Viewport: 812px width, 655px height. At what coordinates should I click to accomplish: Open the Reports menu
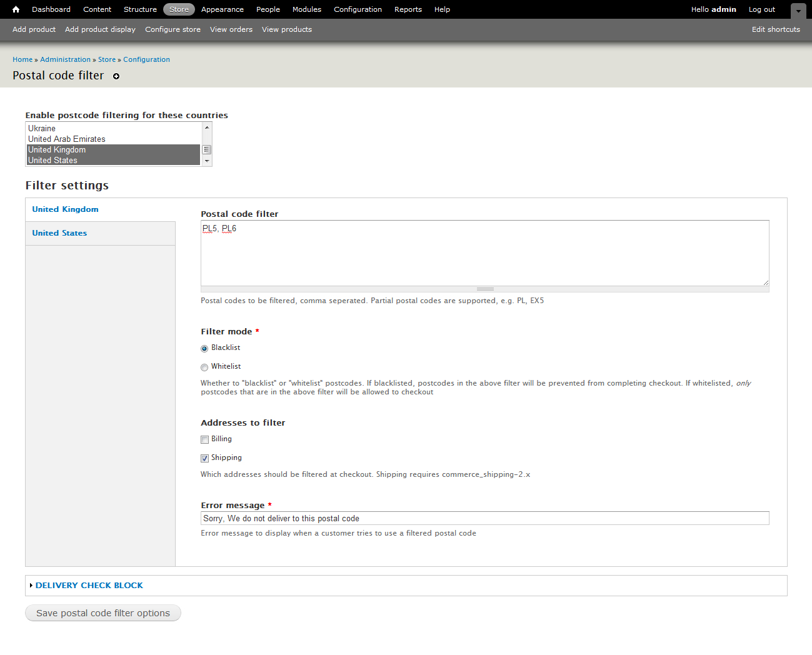point(408,9)
